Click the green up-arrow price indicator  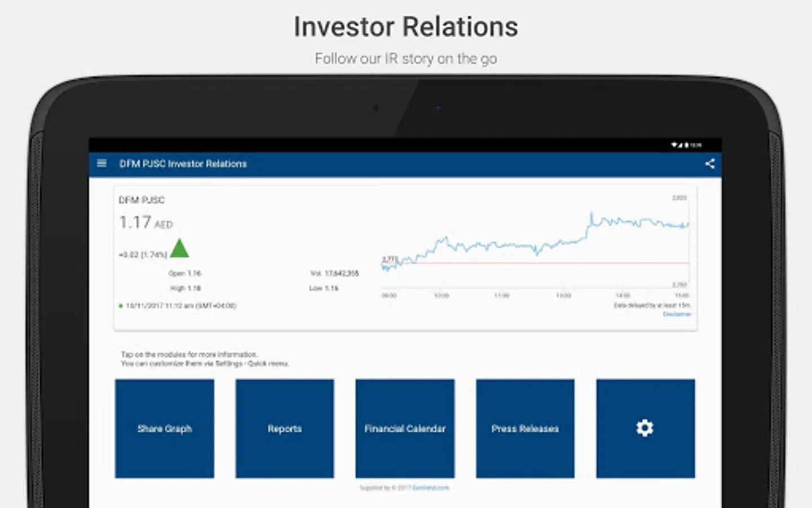click(x=179, y=248)
